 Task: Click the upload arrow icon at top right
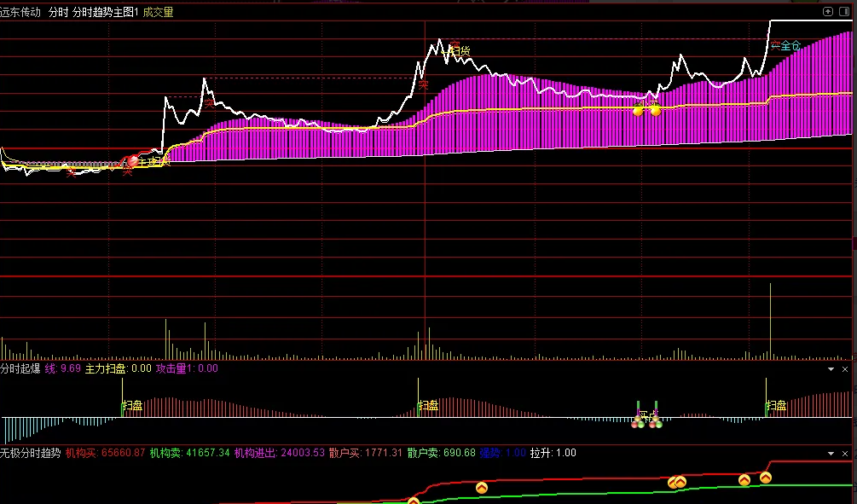827,12
